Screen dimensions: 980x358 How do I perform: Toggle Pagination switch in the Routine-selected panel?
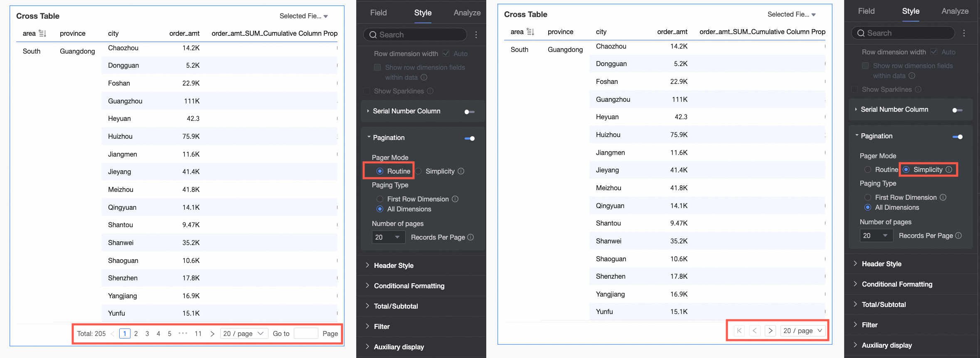point(470,138)
